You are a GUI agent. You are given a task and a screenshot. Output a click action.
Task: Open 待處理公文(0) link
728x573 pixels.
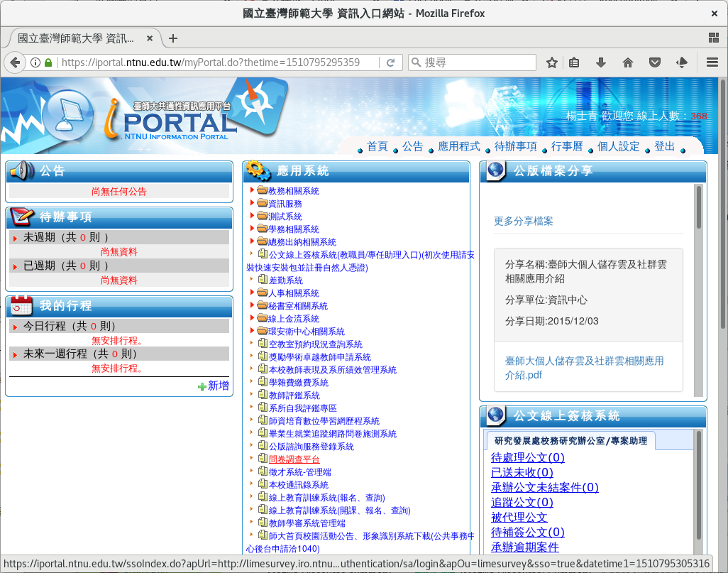coord(527,457)
